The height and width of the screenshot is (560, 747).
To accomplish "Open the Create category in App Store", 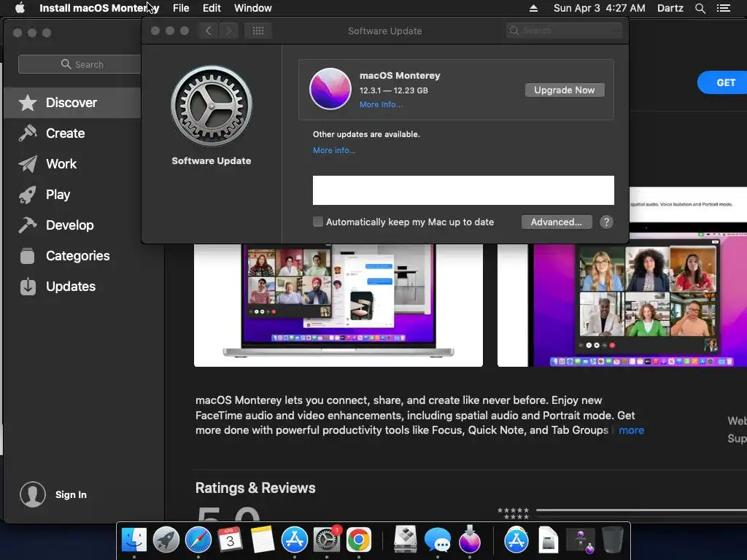I will point(65,133).
